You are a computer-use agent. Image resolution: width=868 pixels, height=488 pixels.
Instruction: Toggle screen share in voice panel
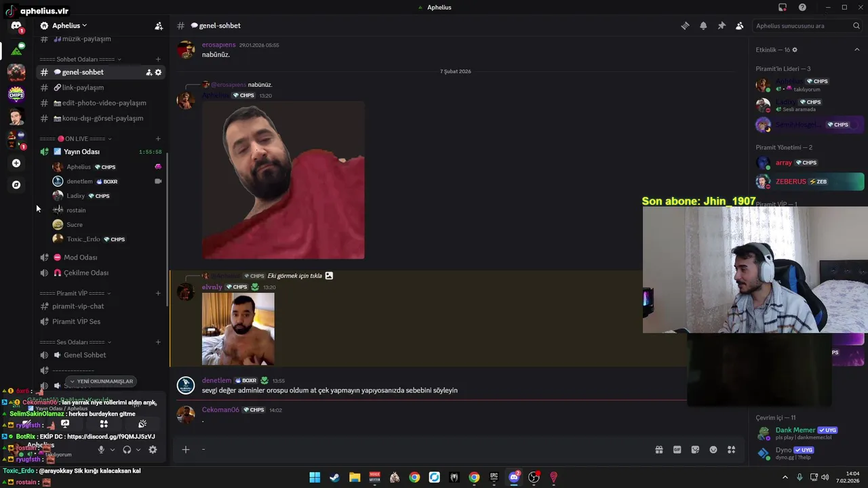coord(65,424)
